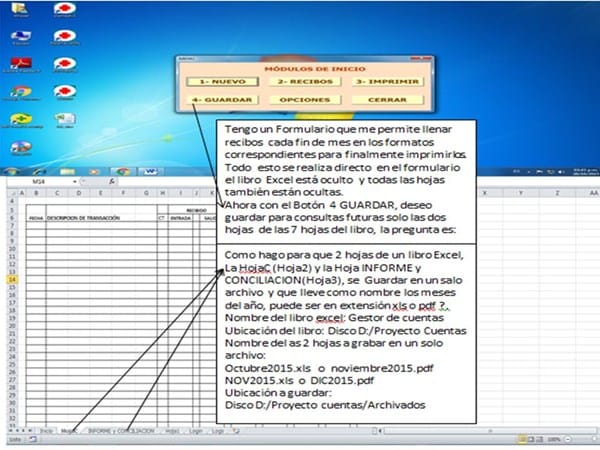The height and width of the screenshot is (450, 600).
Task: Click the macro record icon in status bar
Action: tap(33, 439)
